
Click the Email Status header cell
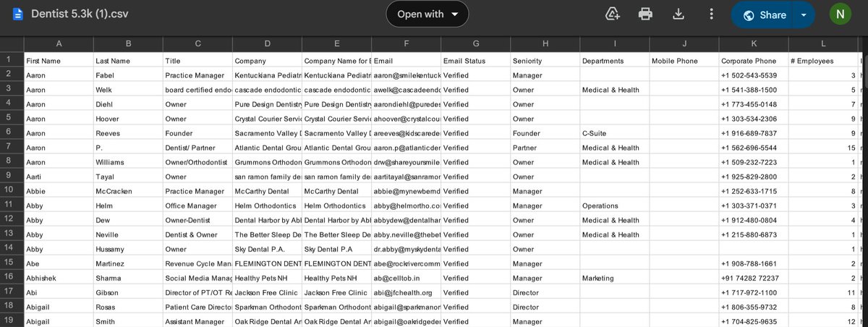pyautogui.click(x=475, y=61)
